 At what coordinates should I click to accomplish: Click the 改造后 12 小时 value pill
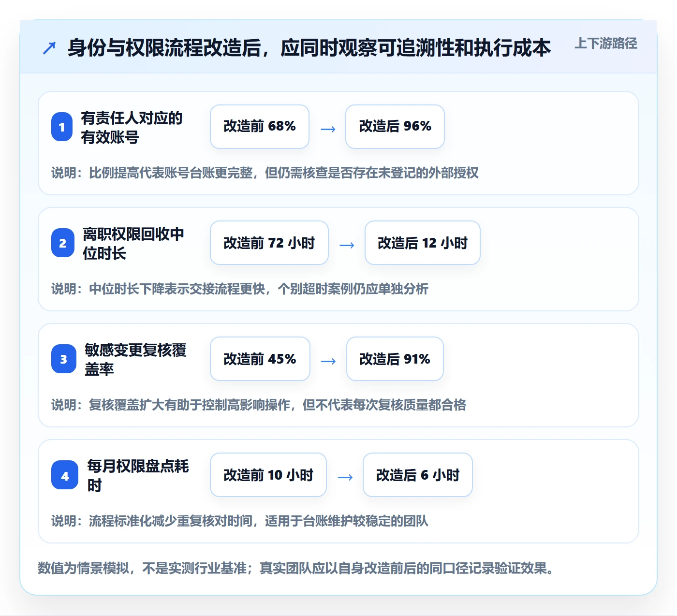[x=423, y=243]
